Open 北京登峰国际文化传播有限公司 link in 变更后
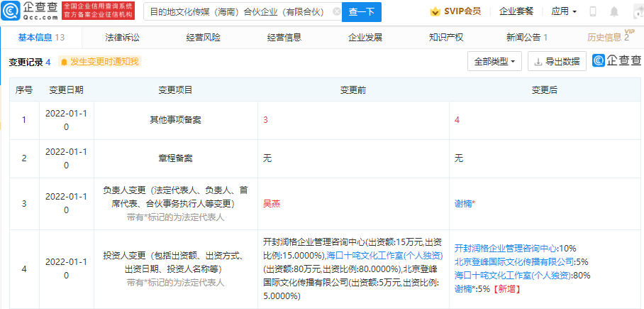Image resolution: width=644 pixels, height=309 pixels. [515, 261]
